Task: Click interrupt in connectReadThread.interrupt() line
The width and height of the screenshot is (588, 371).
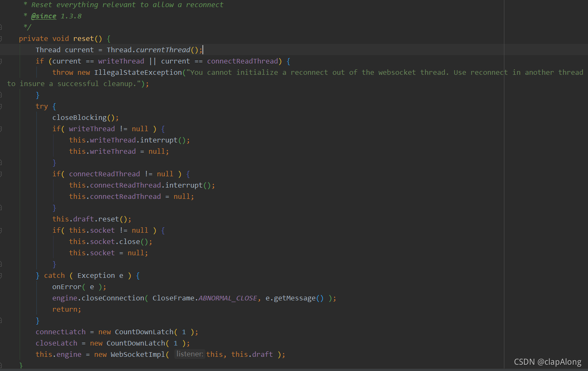Action: pos(184,185)
